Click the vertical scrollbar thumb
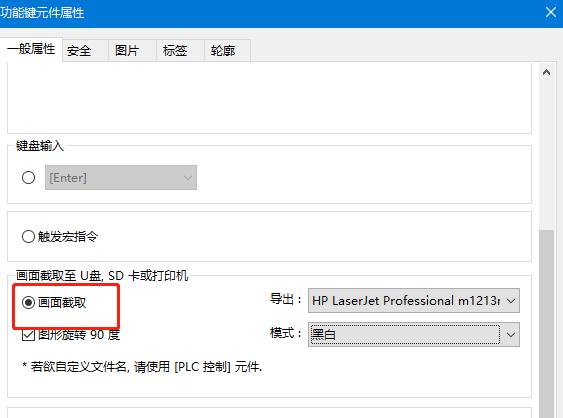Viewport: 563px width, 418px height. pos(546,323)
